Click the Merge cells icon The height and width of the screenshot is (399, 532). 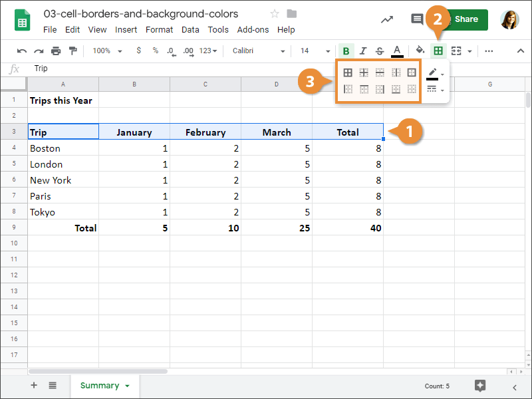[x=456, y=51]
